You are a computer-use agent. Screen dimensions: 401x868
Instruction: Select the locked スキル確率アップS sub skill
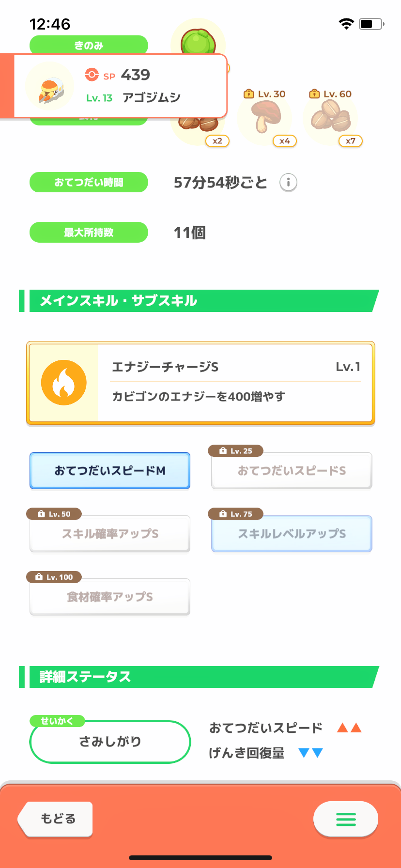[110, 534]
